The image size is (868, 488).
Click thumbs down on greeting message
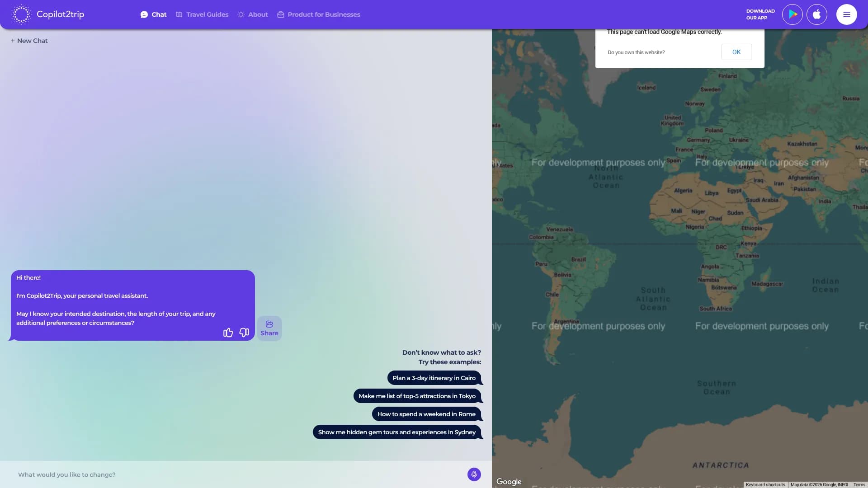[244, 333]
